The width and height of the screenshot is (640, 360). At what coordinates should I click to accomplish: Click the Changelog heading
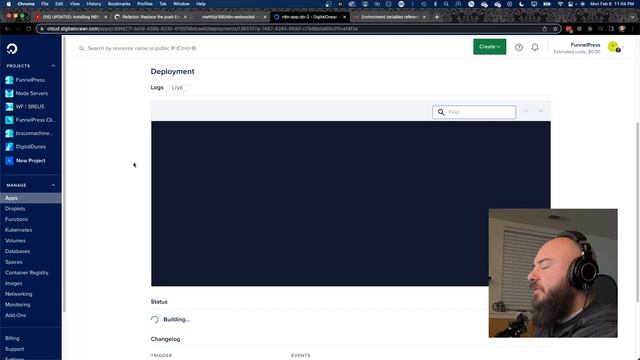click(x=165, y=339)
